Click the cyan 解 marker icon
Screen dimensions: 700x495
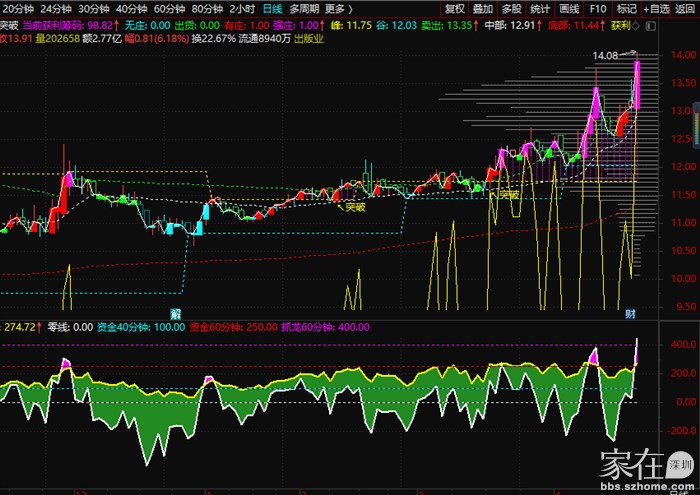175,313
